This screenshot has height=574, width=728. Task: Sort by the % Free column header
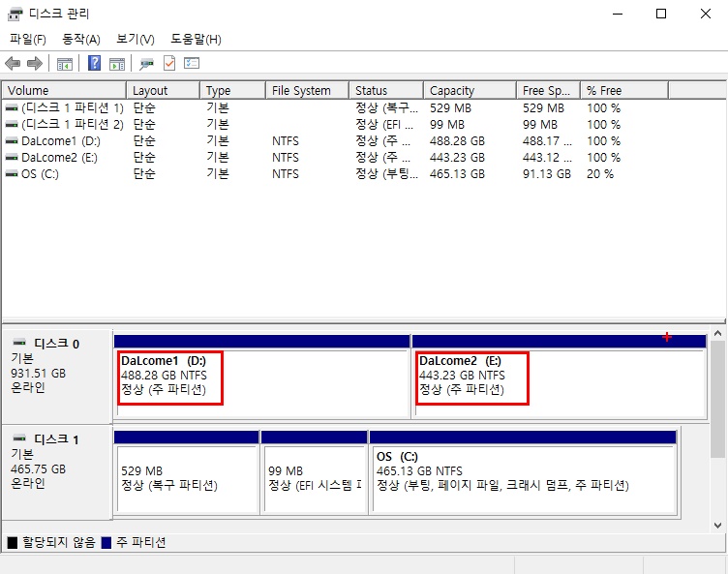pos(625,91)
